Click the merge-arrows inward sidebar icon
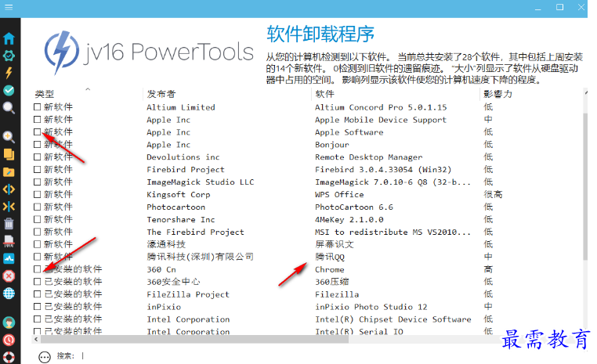The image size is (597, 364). point(9,207)
